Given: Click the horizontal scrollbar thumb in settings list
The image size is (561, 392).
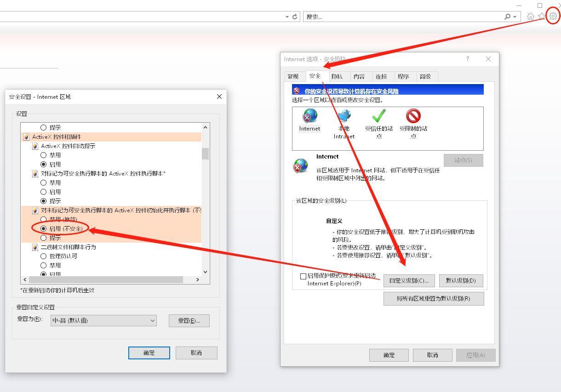Looking at the screenshot, I should point(106,279).
